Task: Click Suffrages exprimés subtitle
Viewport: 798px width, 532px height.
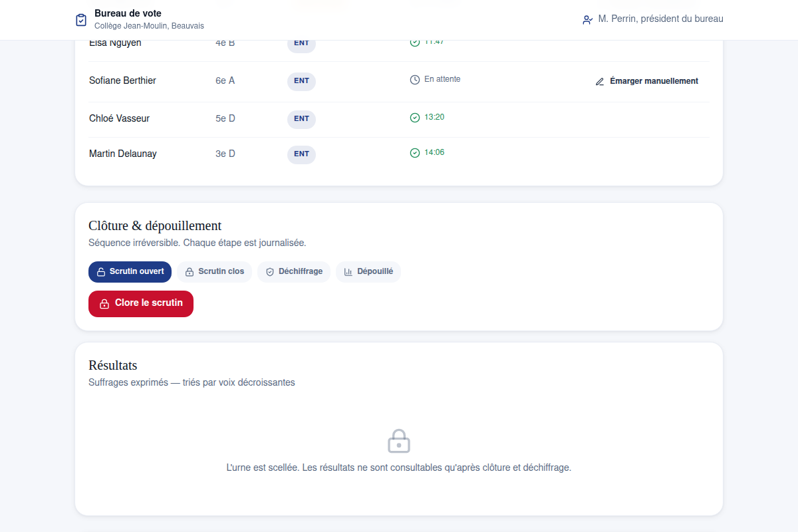Action: [x=192, y=382]
